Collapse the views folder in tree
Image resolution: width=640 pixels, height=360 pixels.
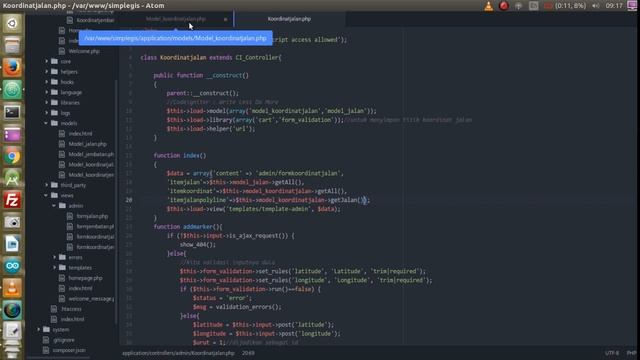(x=46, y=196)
